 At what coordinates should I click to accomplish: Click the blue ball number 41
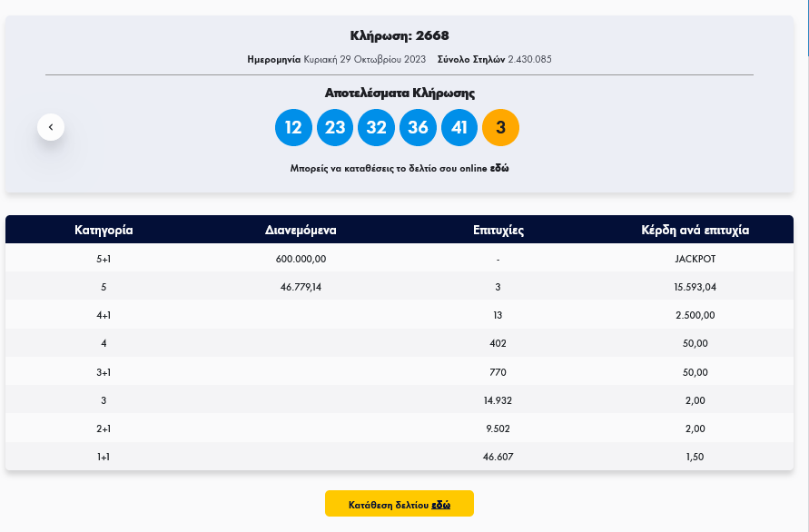point(459,127)
